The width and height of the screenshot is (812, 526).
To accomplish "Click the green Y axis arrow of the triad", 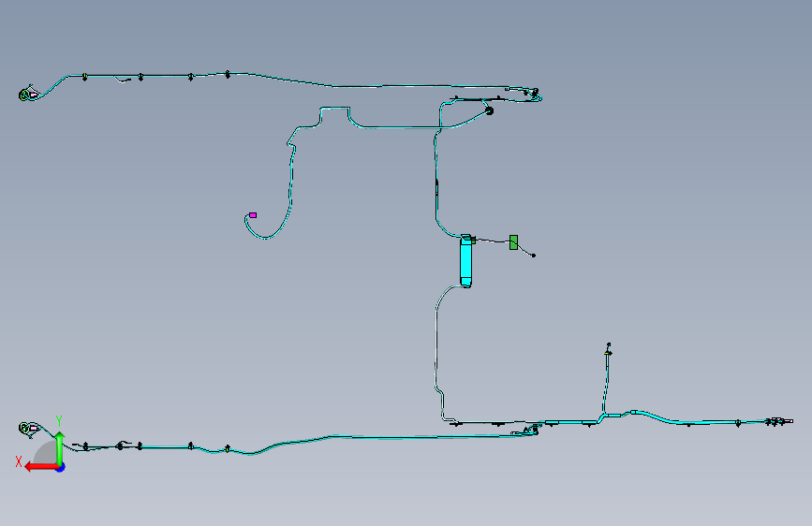I will coord(60,447).
